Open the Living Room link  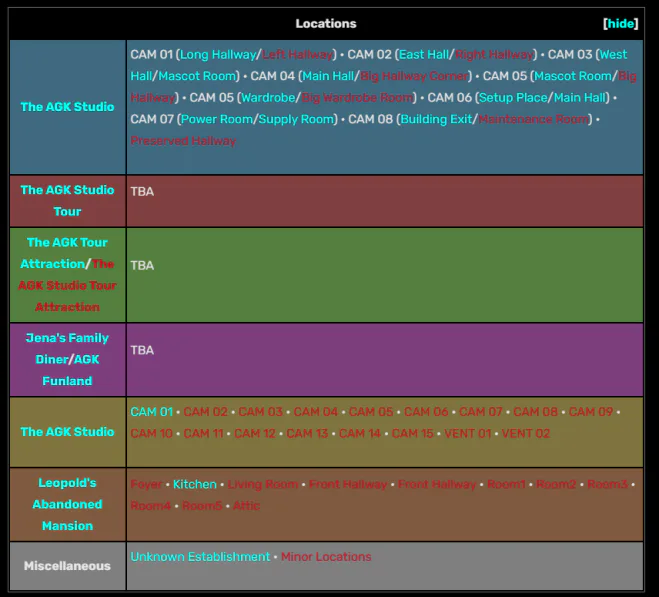click(x=263, y=484)
